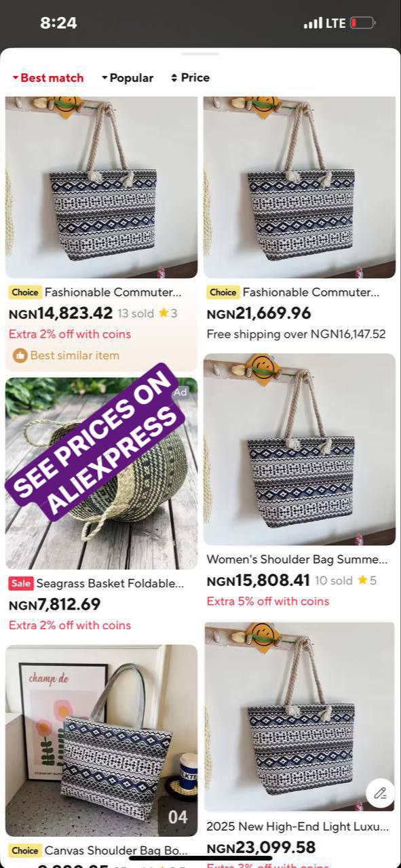Tap the battery icon in status bar
Image resolution: width=401 pixels, height=868 pixels.
[x=362, y=23]
